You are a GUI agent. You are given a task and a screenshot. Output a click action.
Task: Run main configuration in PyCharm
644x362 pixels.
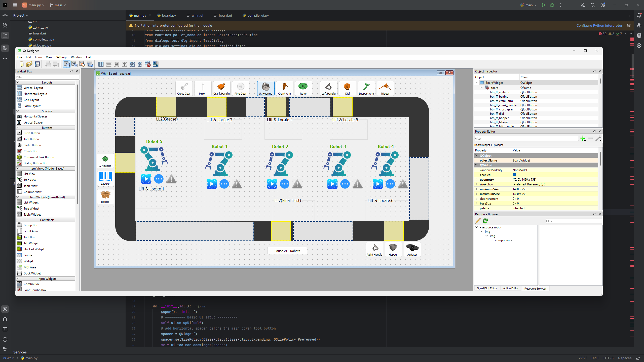[x=544, y=5]
